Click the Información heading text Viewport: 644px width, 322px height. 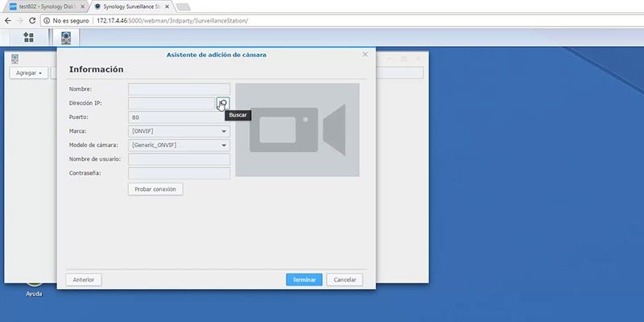96,69
